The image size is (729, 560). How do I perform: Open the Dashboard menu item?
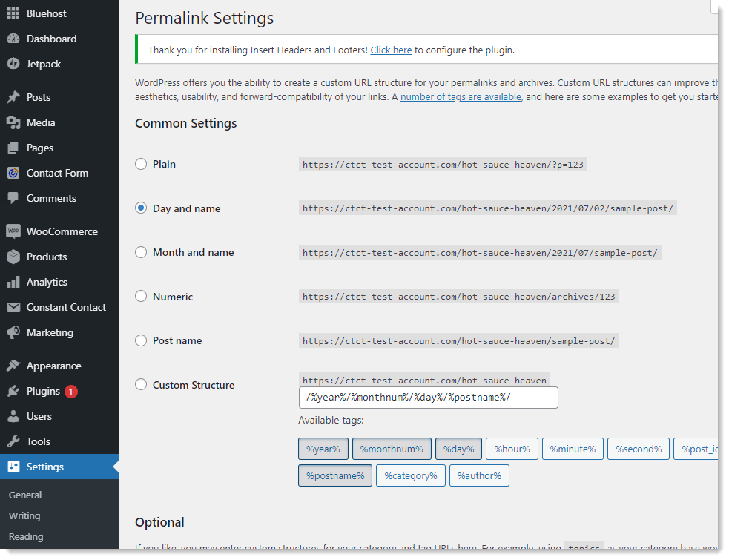52,39
